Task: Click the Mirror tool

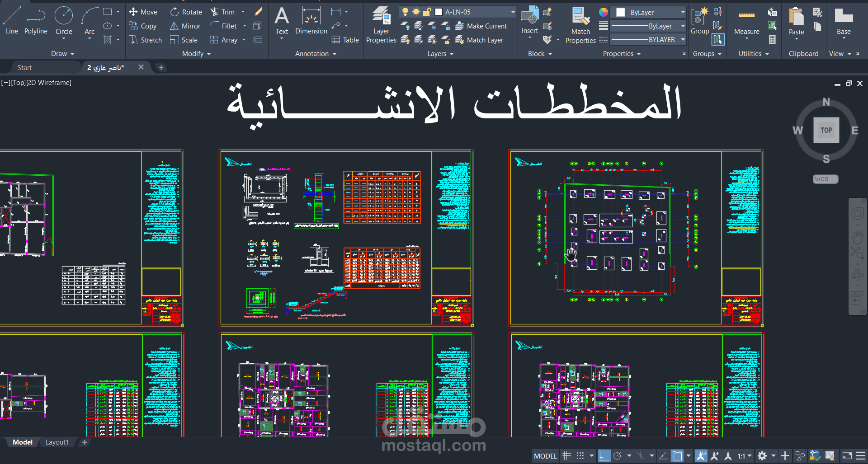Action: (x=184, y=26)
